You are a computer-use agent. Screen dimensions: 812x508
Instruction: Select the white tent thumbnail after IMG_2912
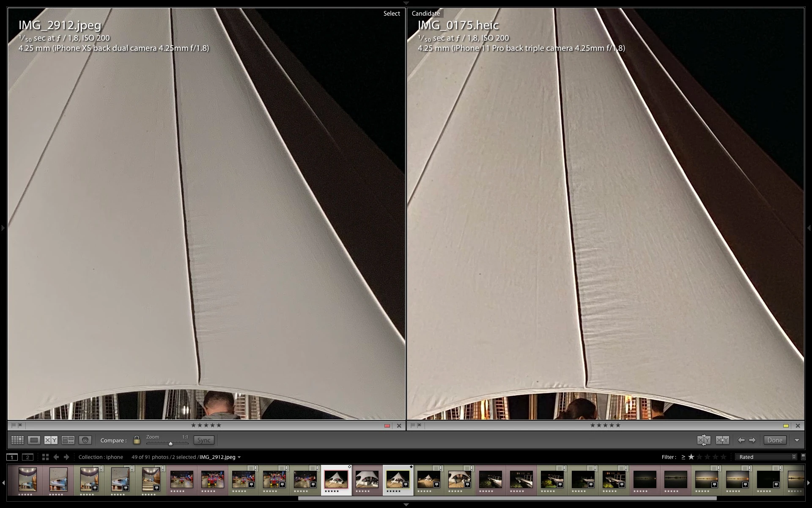pyautogui.click(x=367, y=480)
